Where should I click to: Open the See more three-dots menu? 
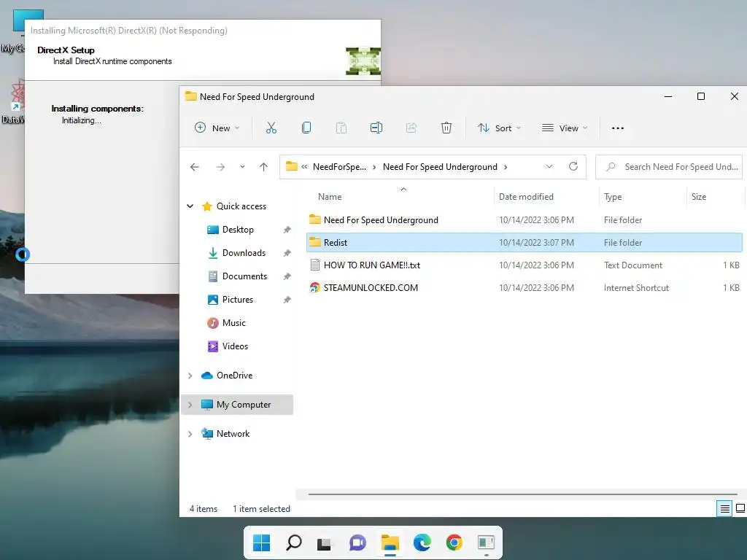tap(618, 128)
